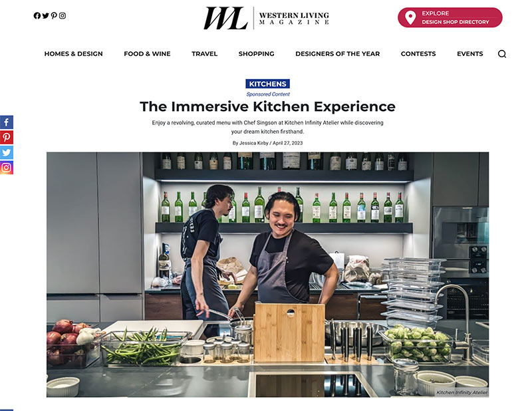Click the chef kitchen hero image

[267, 275]
